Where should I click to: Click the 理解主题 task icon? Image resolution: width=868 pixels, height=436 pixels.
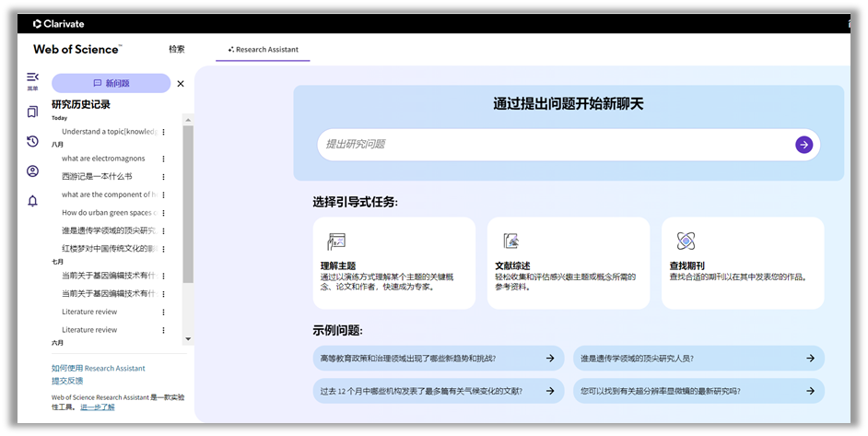(x=336, y=242)
